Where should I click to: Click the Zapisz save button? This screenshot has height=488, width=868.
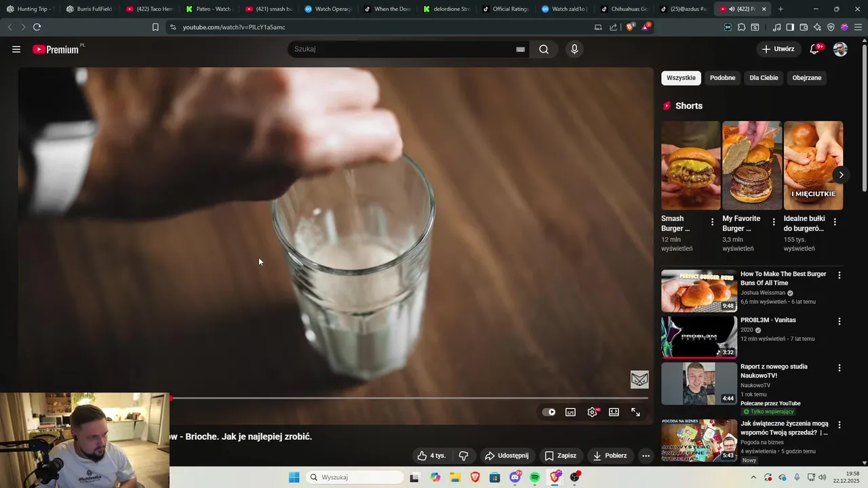pyautogui.click(x=560, y=455)
